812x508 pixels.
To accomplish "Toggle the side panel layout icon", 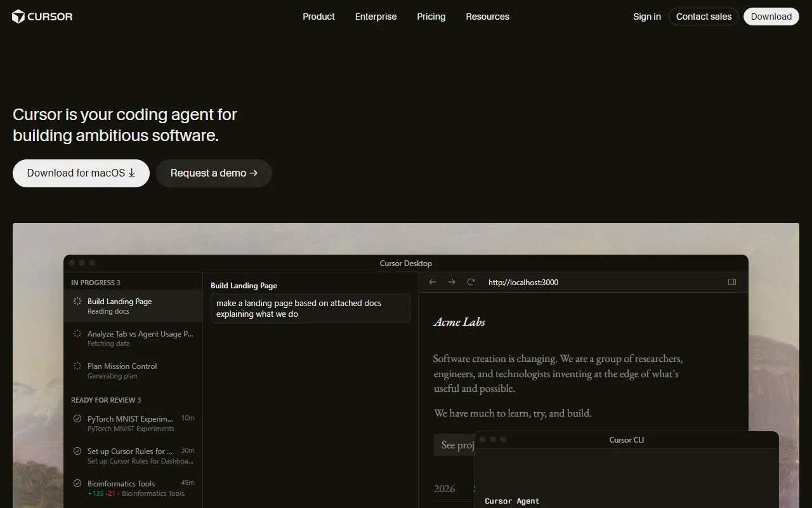I will click(732, 282).
